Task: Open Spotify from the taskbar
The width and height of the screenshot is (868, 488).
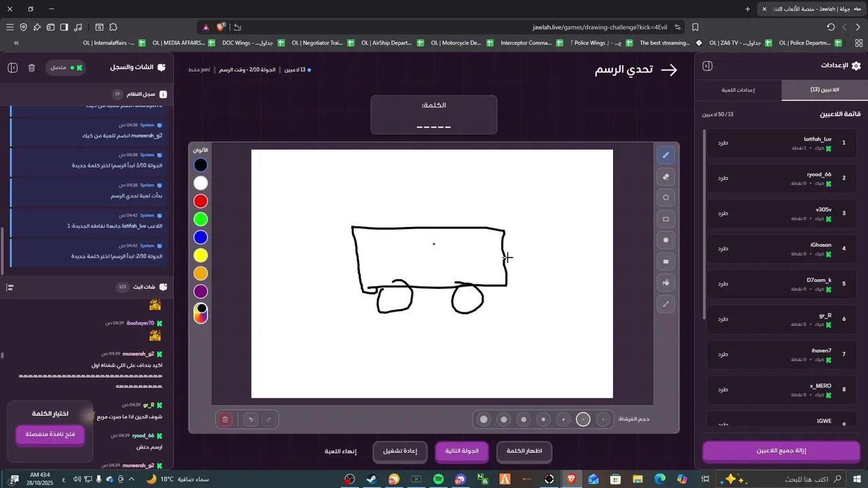Action: click(438, 479)
